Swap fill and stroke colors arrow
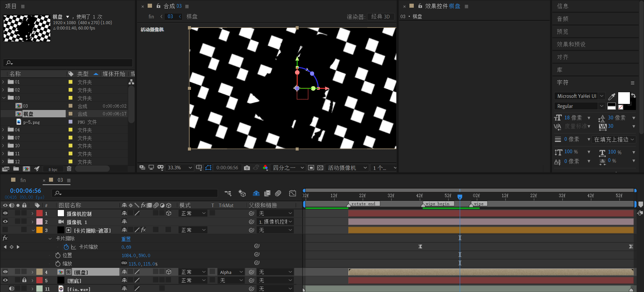 click(633, 96)
